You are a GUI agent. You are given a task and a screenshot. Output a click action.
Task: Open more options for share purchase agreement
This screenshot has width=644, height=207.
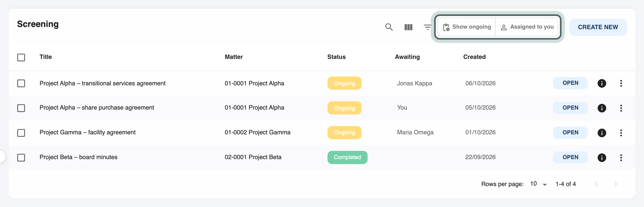(621, 108)
